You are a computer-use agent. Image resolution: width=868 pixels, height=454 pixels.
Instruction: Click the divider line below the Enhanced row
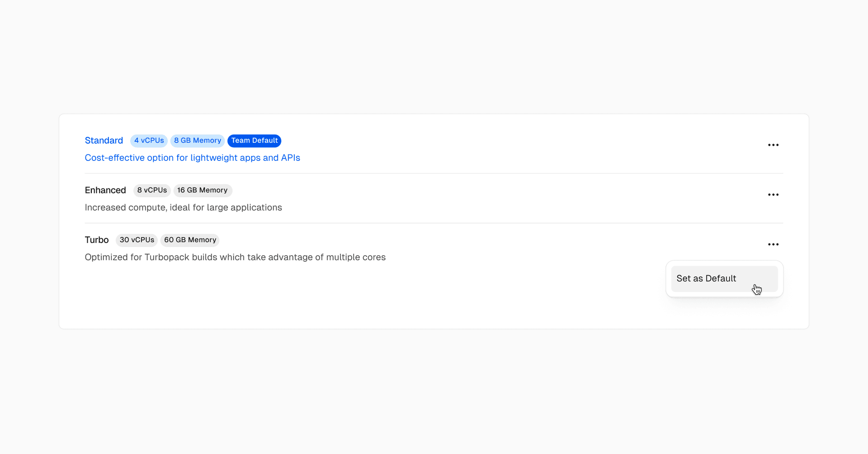pos(433,223)
